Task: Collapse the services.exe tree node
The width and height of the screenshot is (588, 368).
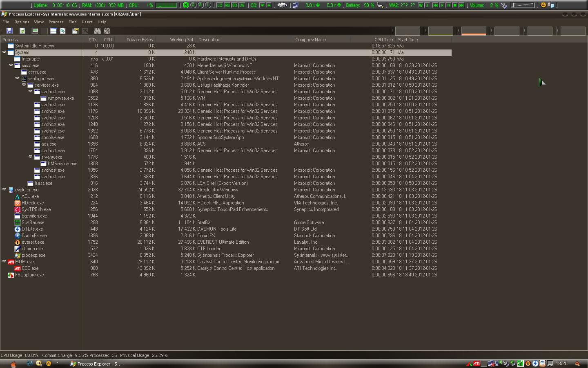Action: click(x=24, y=85)
